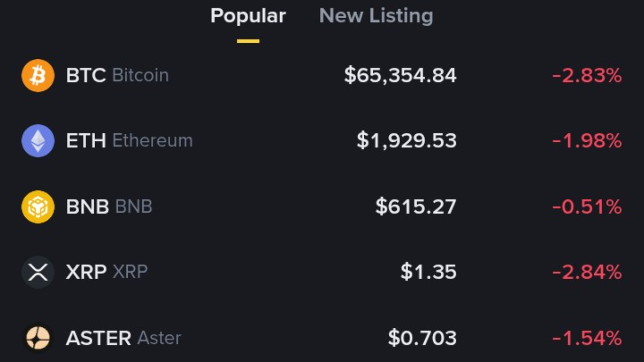
Task: Click the Ethereum diamond logo icon
Action: click(38, 141)
